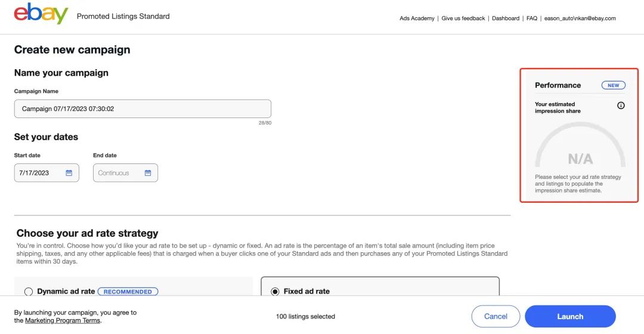644x334 pixels.
Task: Go to the Dashboard
Action: coord(506,18)
